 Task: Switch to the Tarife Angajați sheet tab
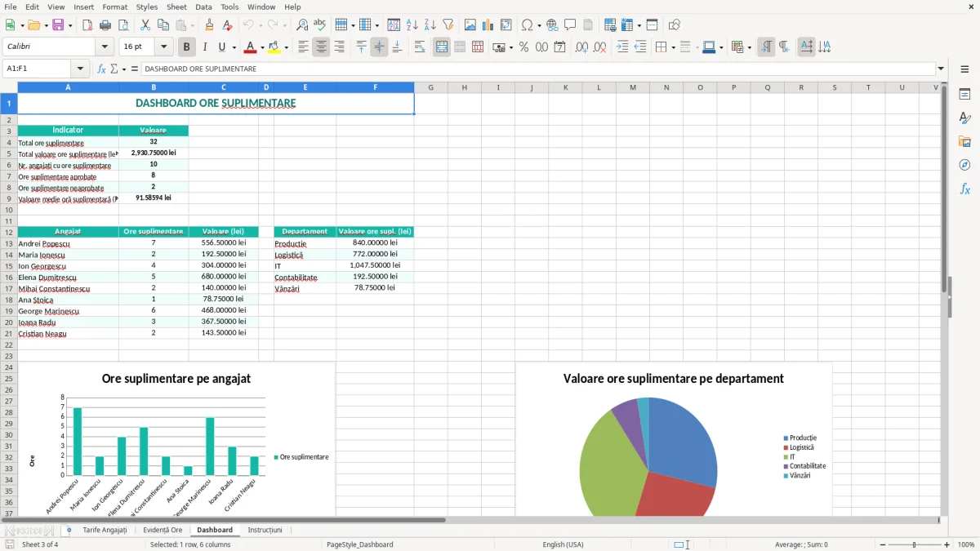tap(105, 530)
